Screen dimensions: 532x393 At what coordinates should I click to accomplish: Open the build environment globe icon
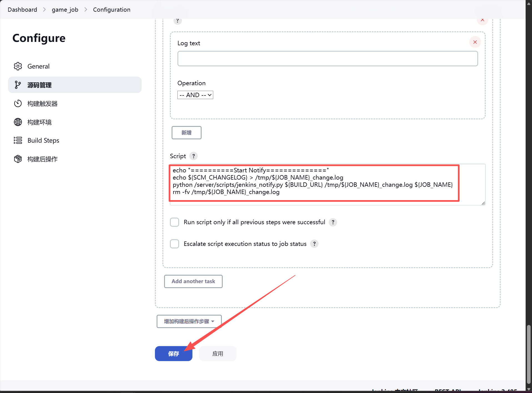coord(18,122)
